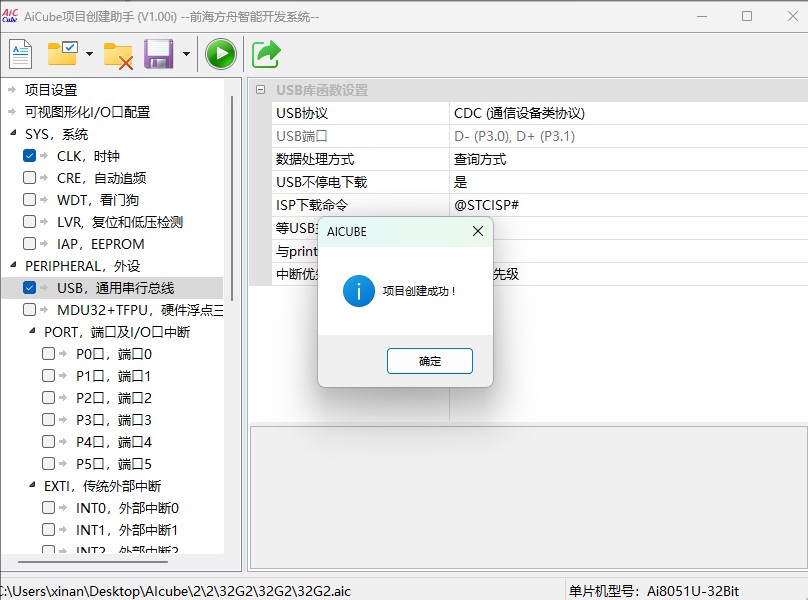Select USB, 通用串行总线 label in tree
Image resolution: width=808 pixels, height=600 pixels.
pyautogui.click(x=115, y=288)
